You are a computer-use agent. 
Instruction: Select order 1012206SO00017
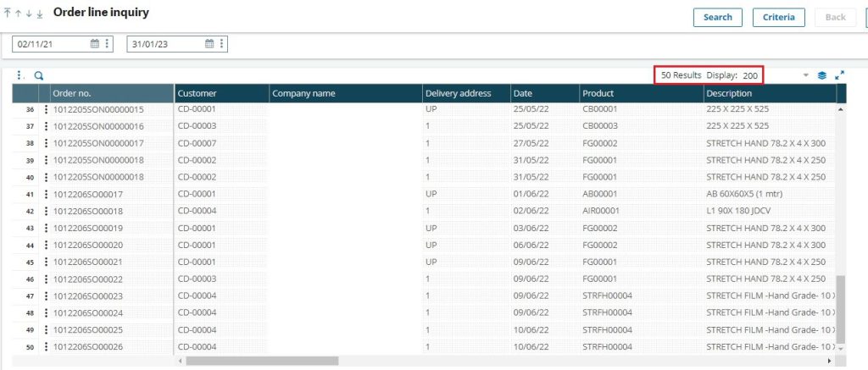pos(87,194)
